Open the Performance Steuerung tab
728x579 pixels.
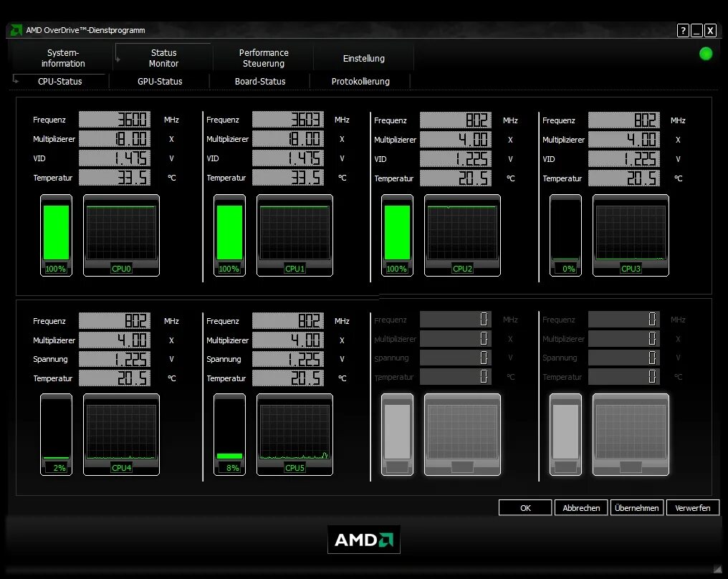[264, 58]
